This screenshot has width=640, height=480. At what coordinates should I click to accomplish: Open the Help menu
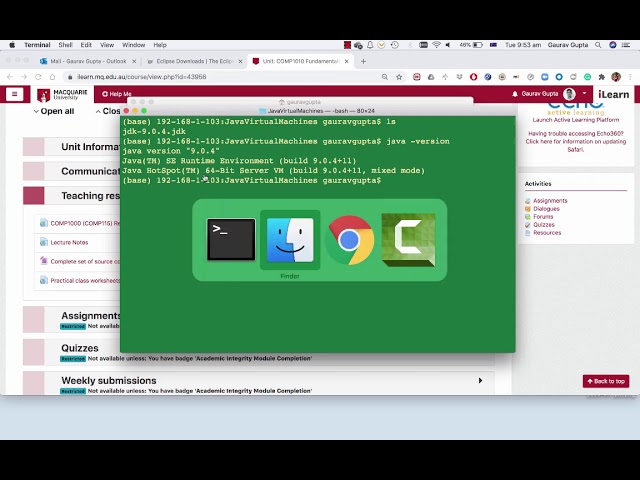[160, 45]
